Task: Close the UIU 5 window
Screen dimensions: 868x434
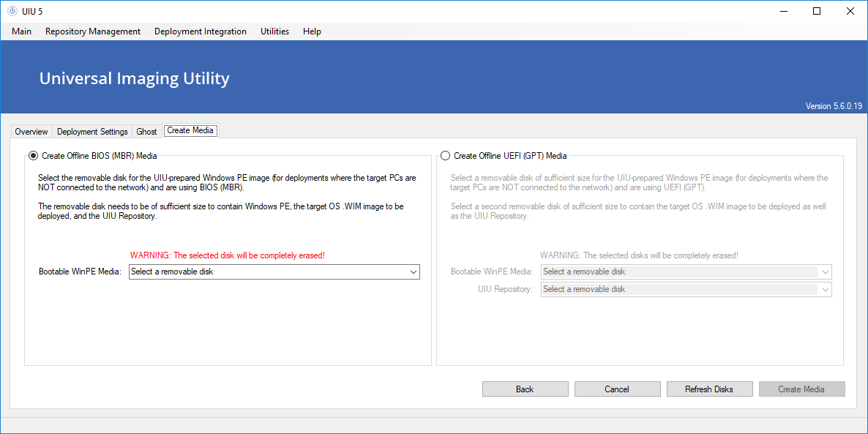Action: point(850,11)
